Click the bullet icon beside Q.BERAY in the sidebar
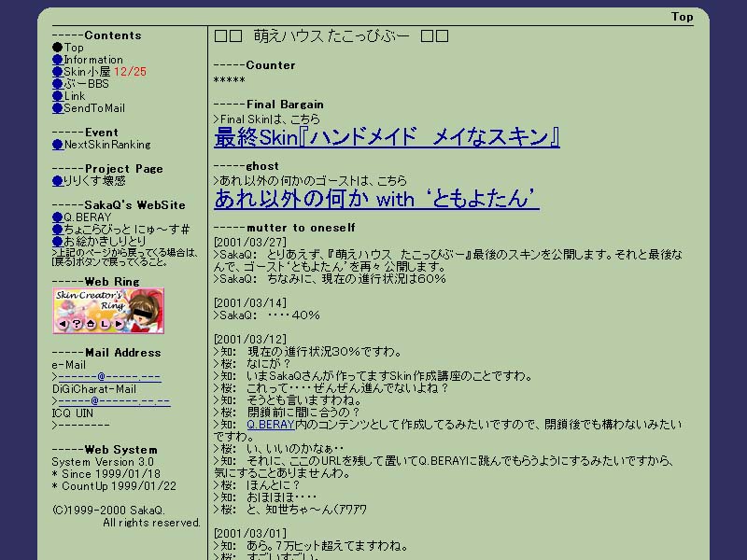This screenshot has width=747, height=560. [x=57, y=217]
